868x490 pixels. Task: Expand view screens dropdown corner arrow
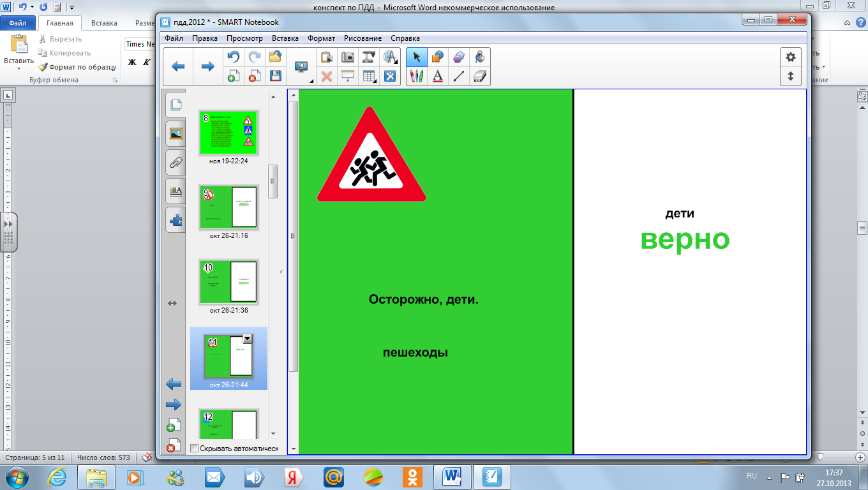tap(311, 81)
